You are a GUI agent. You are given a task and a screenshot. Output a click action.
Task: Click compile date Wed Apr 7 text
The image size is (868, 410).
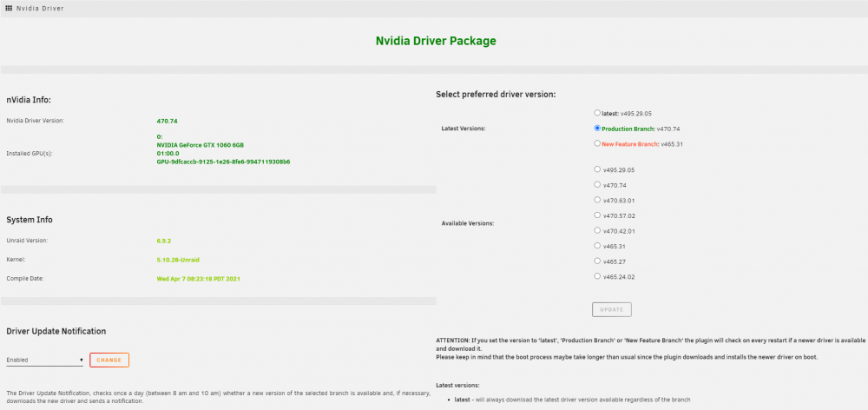tap(198, 279)
